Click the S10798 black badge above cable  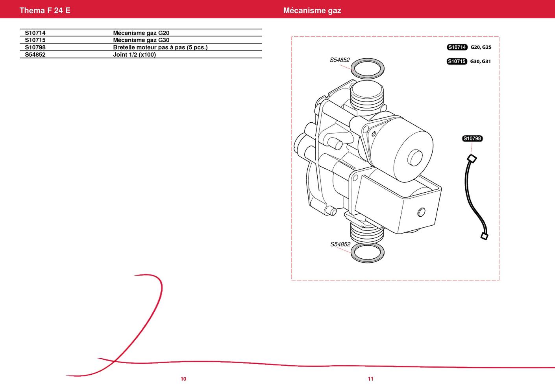472,138
